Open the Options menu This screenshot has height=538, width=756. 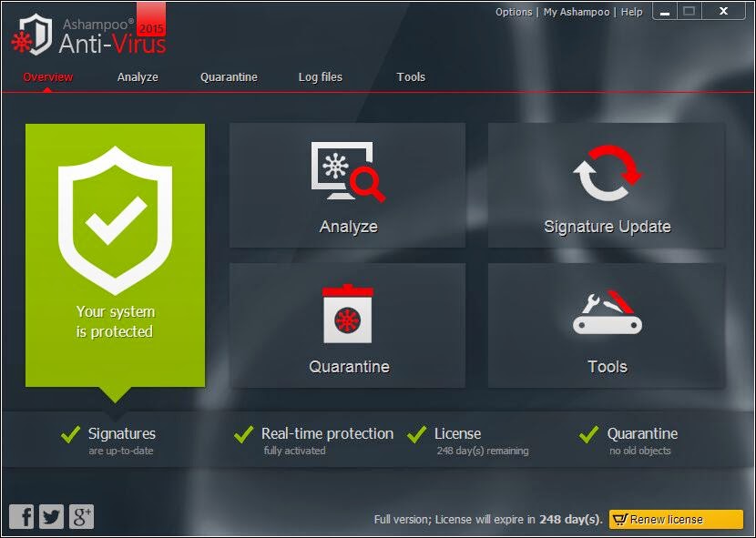tap(514, 12)
